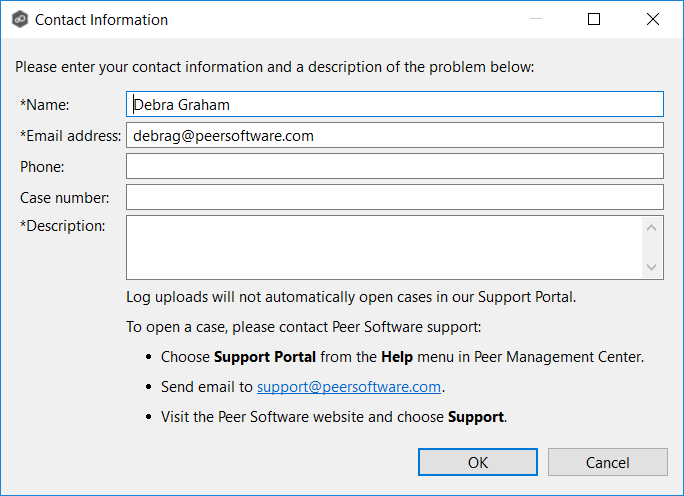Focus the Email address input field

point(394,135)
